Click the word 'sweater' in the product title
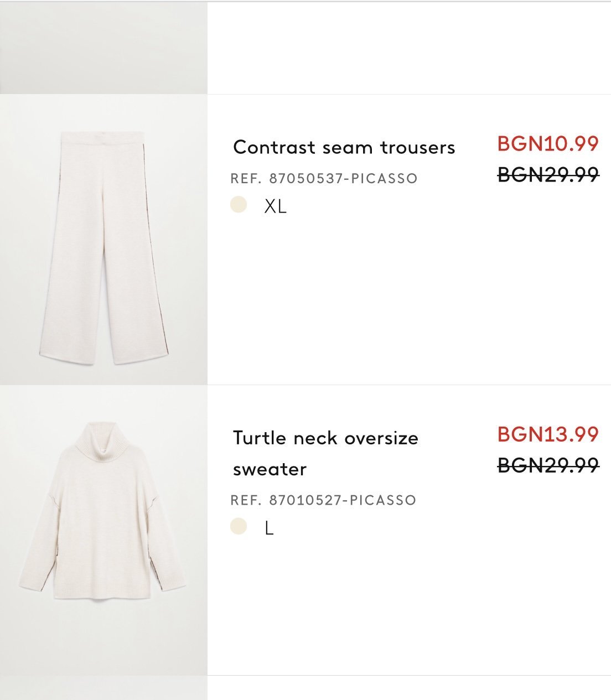This screenshot has height=700, width=611. point(270,469)
